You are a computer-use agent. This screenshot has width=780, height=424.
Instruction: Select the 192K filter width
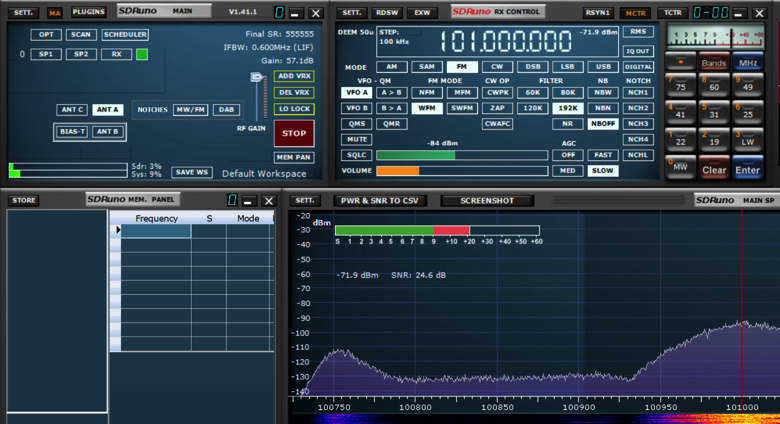point(568,108)
